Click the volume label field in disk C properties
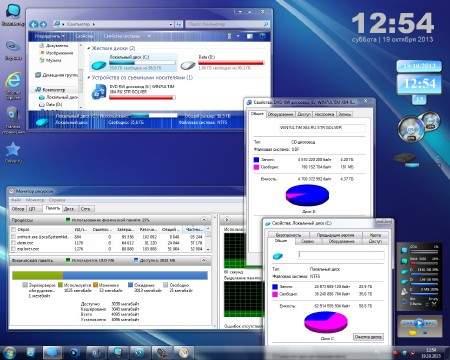450x360 pixels. pos(341,256)
